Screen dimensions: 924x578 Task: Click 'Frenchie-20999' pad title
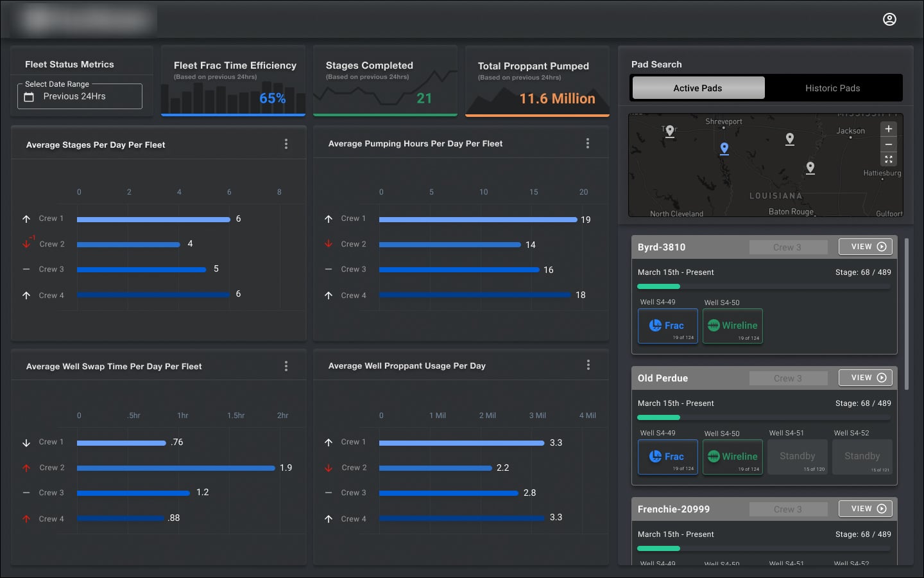click(674, 509)
